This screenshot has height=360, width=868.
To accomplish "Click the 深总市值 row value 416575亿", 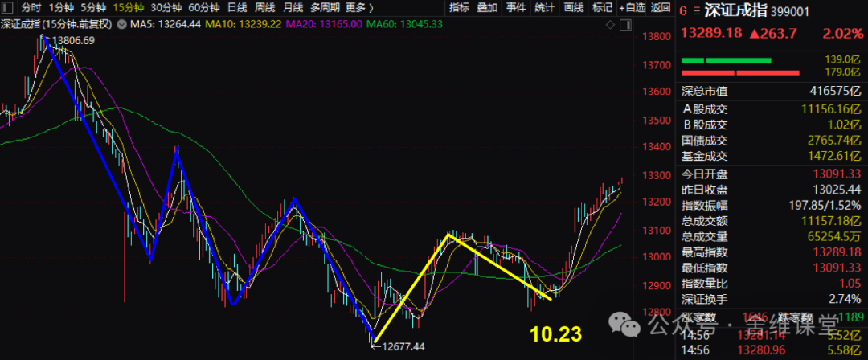I will [x=836, y=92].
